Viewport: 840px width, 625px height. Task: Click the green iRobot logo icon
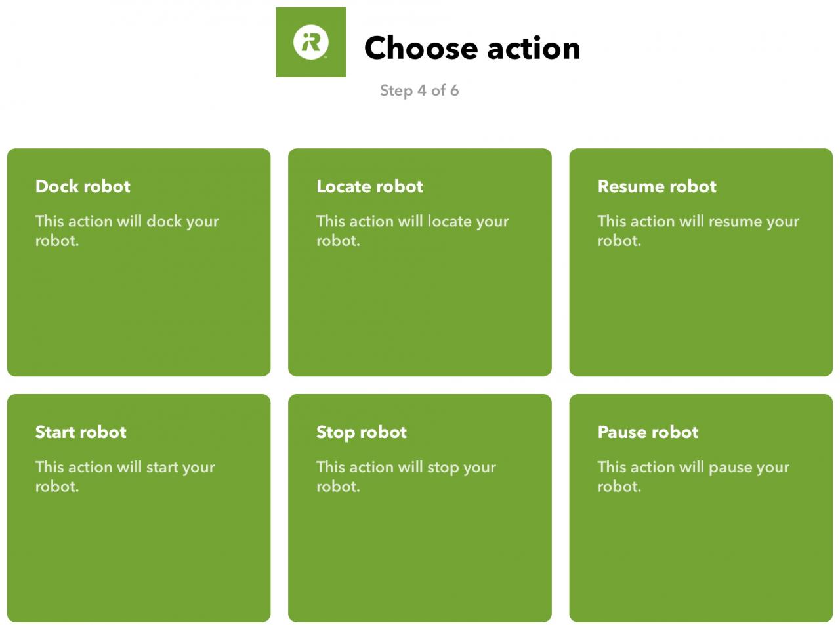click(x=310, y=42)
